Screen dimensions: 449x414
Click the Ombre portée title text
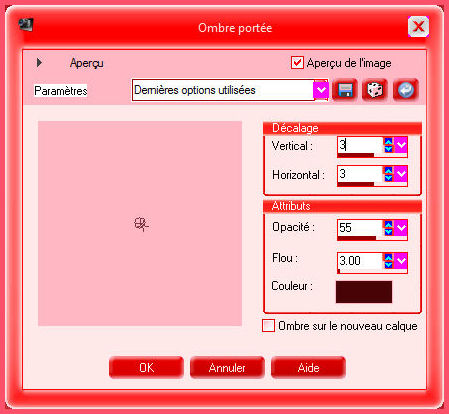point(235,28)
